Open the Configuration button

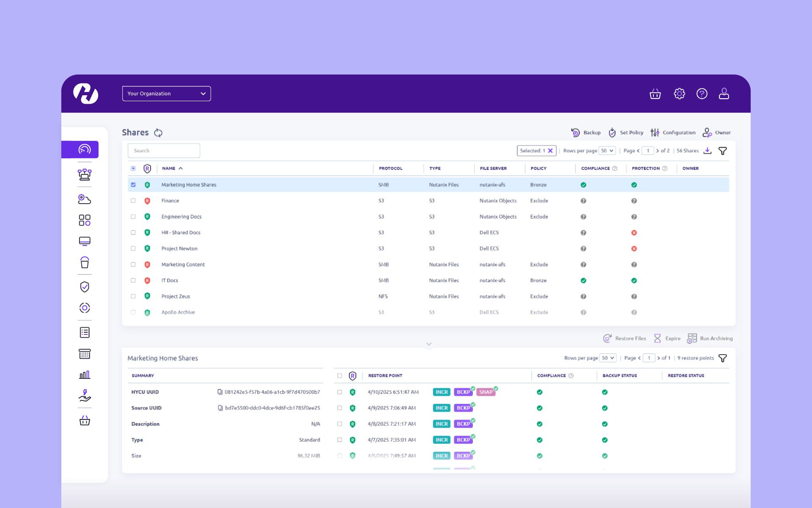[x=673, y=133]
